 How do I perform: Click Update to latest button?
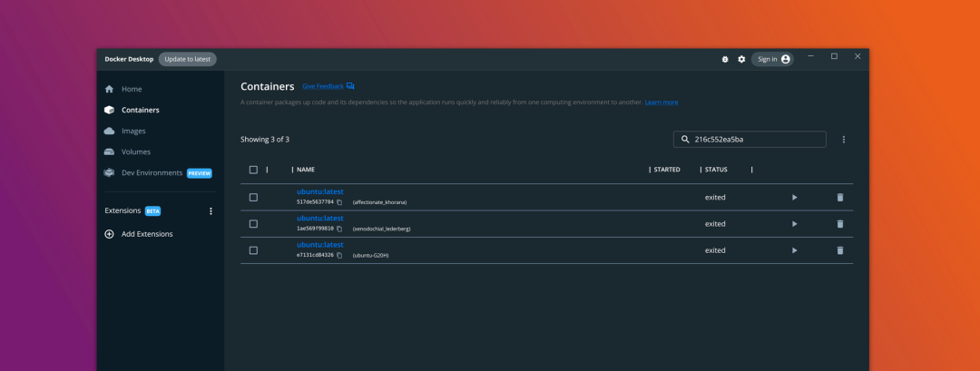pos(188,59)
